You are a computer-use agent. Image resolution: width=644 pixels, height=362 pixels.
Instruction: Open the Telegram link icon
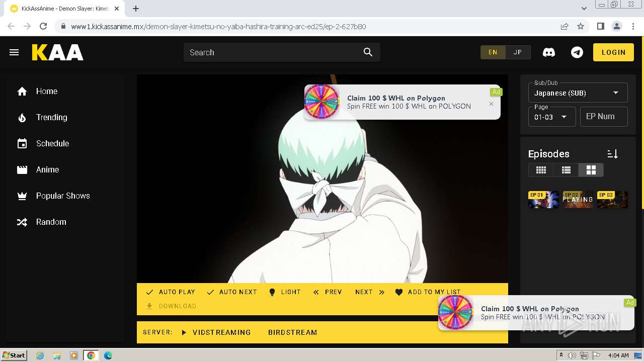click(x=577, y=52)
